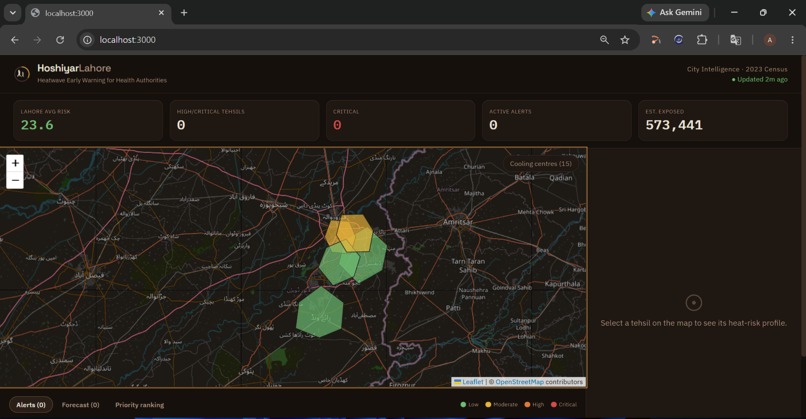Click the High/Critical Tehsils card
The height and width of the screenshot is (419, 806).
[244, 120]
